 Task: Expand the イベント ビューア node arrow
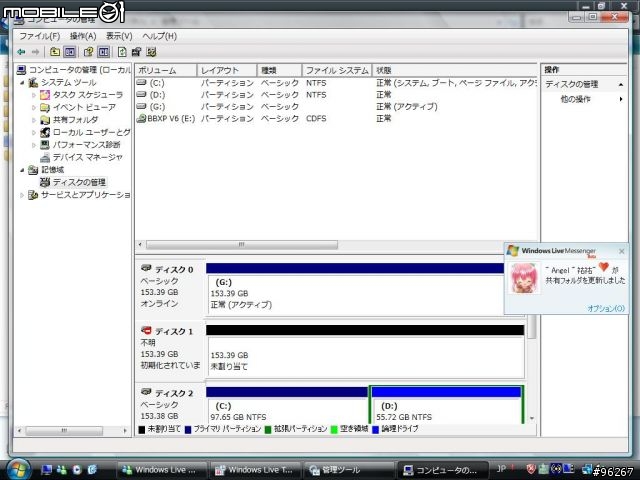(x=34, y=108)
